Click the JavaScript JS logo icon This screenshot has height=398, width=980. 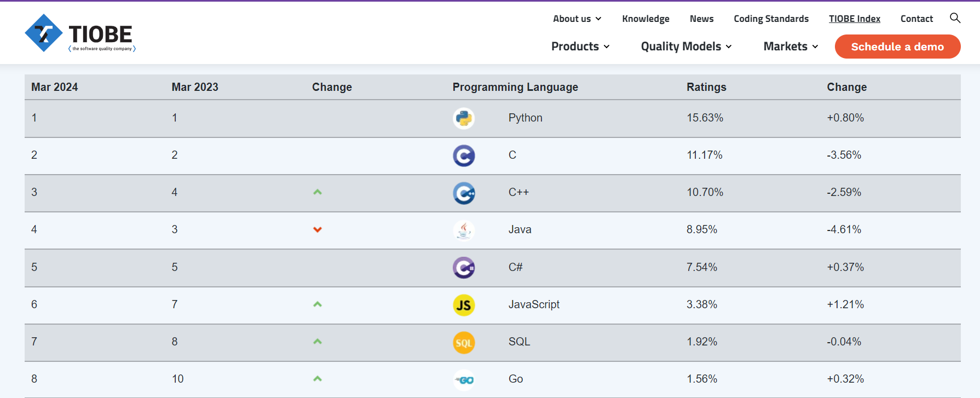click(464, 305)
